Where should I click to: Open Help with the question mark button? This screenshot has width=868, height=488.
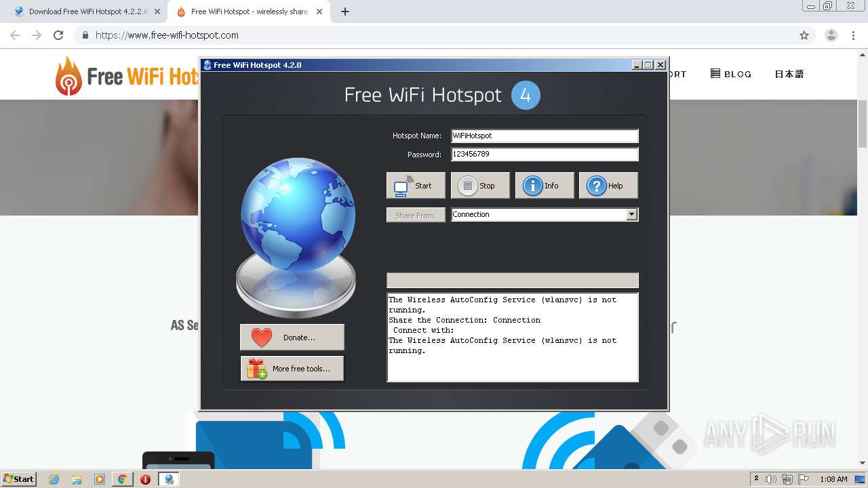608,186
